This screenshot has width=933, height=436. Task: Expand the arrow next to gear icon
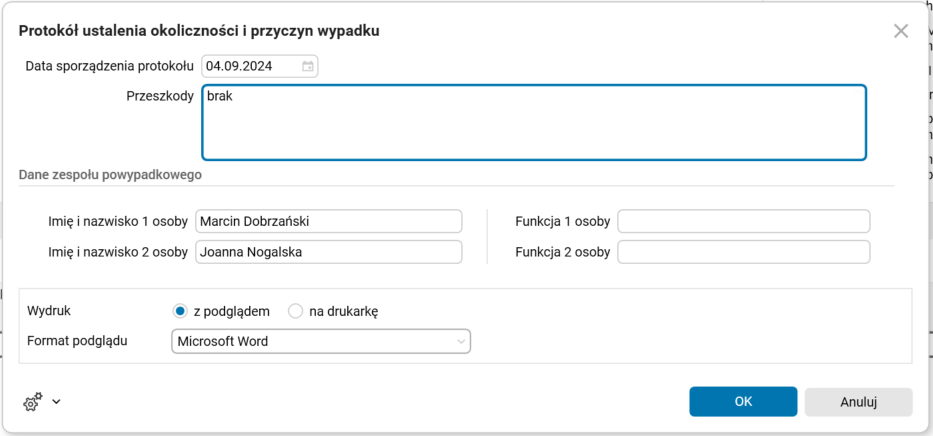coord(56,402)
